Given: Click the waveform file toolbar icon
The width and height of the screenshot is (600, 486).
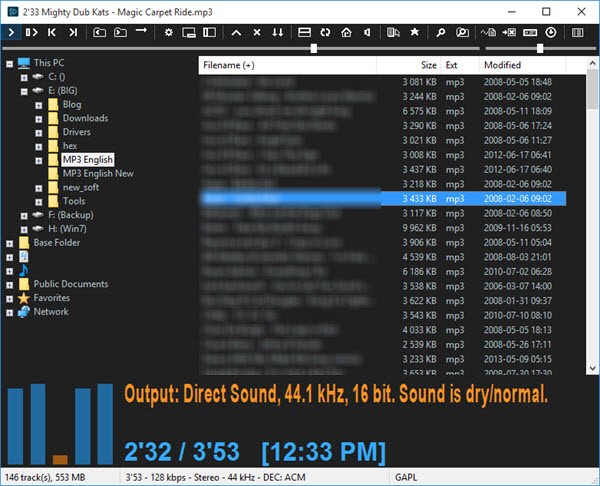Looking at the screenshot, I should [x=489, y=33].
